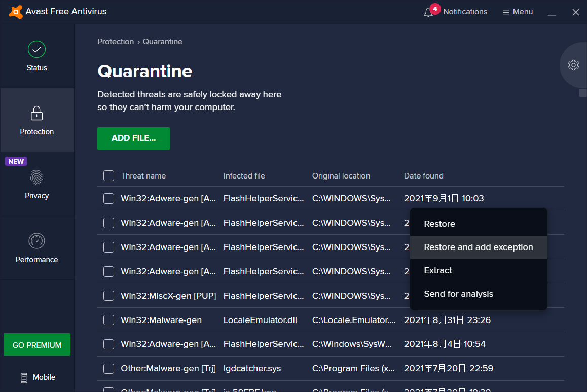587x392 pixels.
Task: Select the Win32:MiscX-gen [PUP] row checkbox
Action: [108, 296]
